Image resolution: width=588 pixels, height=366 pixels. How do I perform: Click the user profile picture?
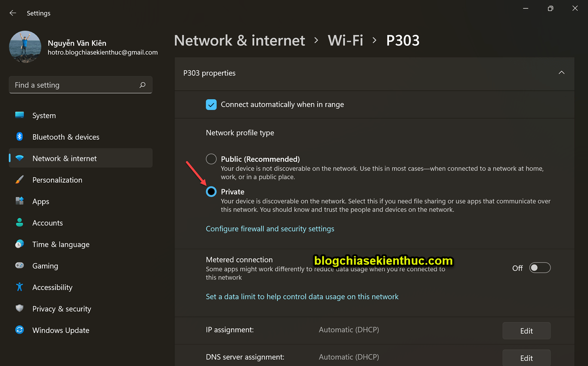(x=25, y=47)
